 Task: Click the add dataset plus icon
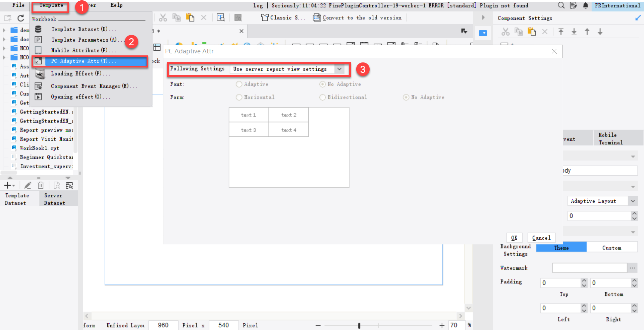pos(8,185)
